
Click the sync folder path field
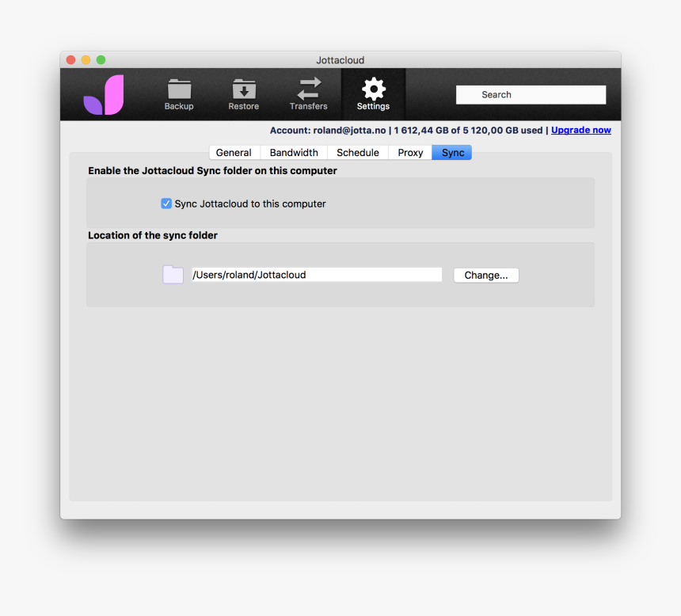click(317, 274)
